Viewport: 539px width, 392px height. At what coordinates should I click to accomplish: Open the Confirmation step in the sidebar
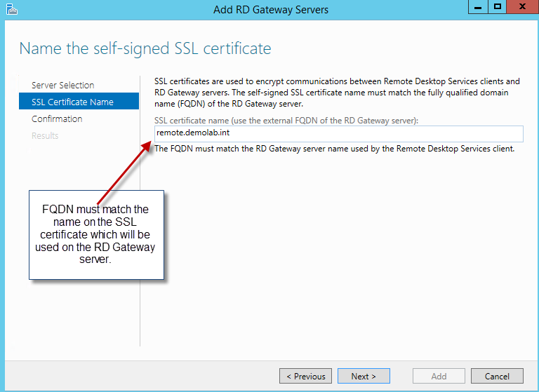57,119
